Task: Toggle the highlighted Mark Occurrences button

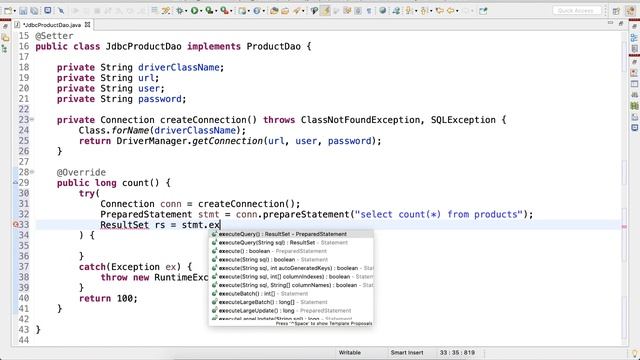Action: tap(326, 11)
